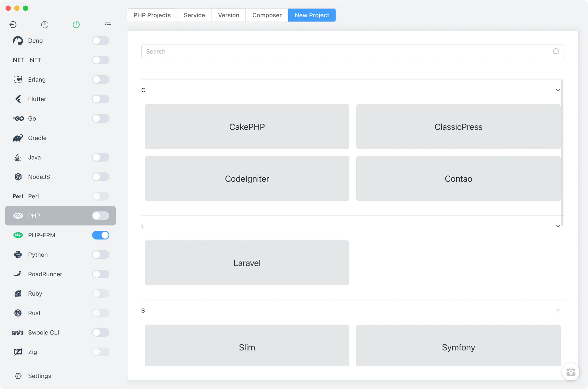
Task: Click the camera toolbox floating button
Action: coord(570,372)
